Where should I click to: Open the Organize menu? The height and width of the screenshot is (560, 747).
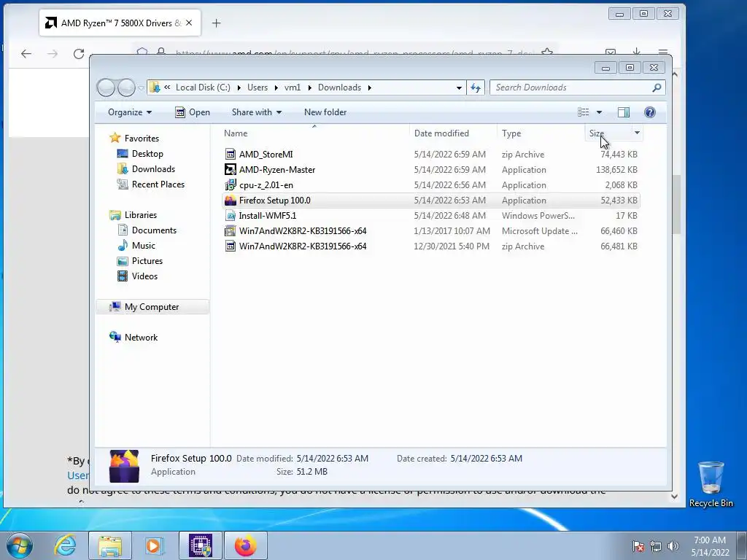pyautogui.click(x=130, y=112)
